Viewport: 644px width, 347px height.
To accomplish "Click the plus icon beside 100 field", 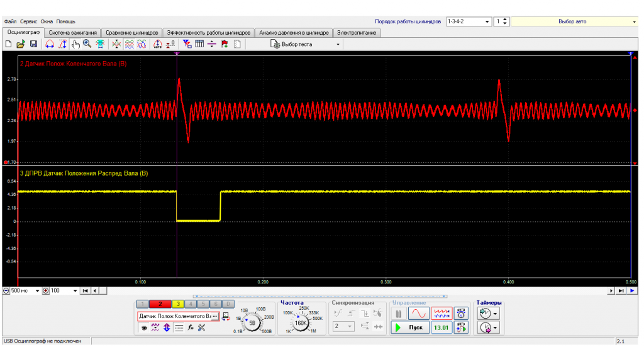I will pyautogui.click(x=45, y=291).
